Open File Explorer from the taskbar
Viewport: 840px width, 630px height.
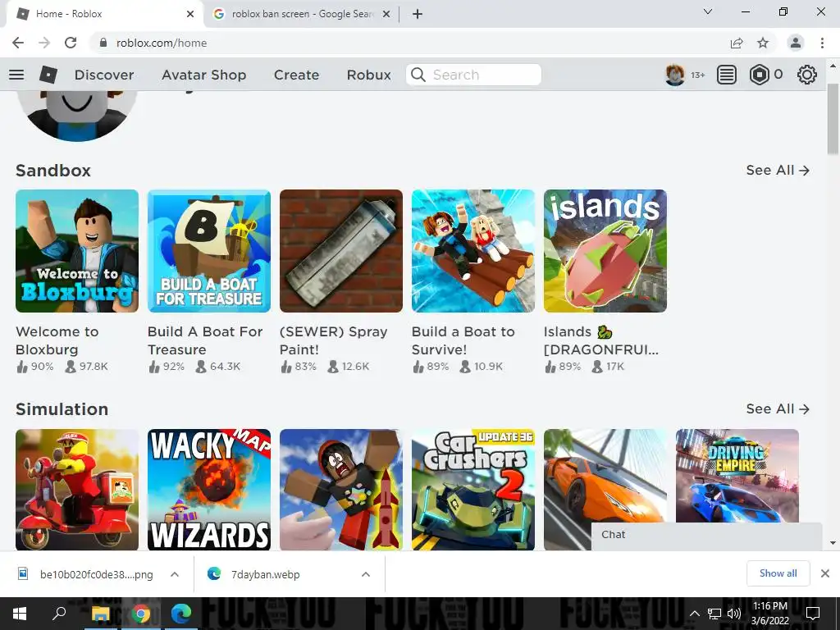click(100, 614)
